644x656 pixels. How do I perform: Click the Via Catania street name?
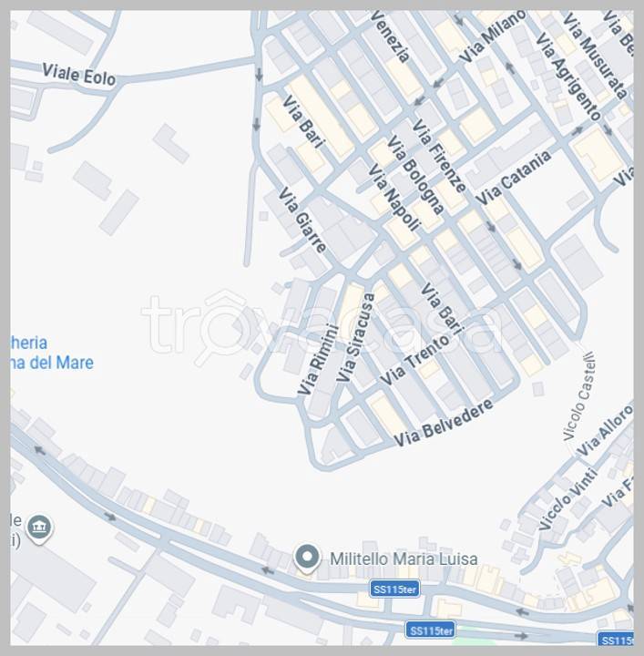513,179
